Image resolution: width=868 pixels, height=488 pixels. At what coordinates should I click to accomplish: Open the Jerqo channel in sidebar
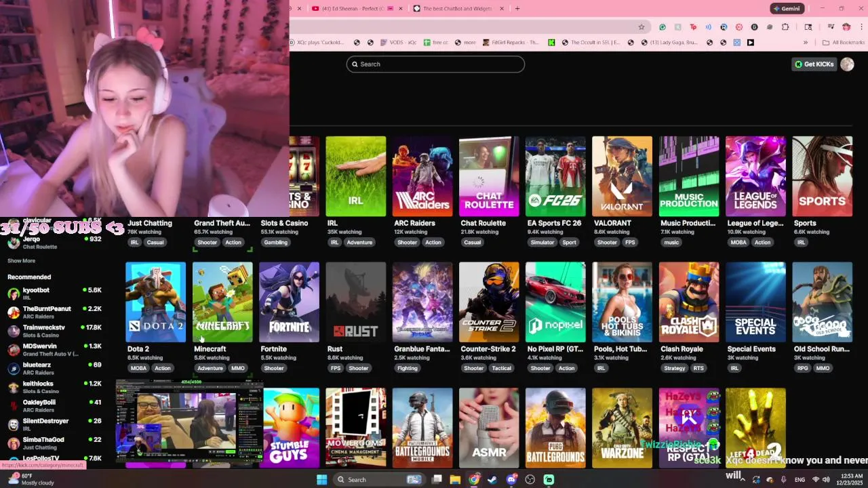54,243
